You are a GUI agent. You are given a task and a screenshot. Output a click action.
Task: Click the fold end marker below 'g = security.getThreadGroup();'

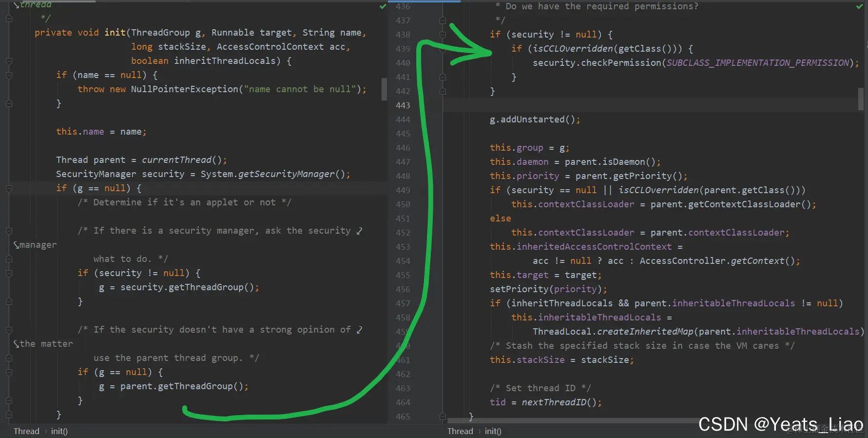click(9, 301)
